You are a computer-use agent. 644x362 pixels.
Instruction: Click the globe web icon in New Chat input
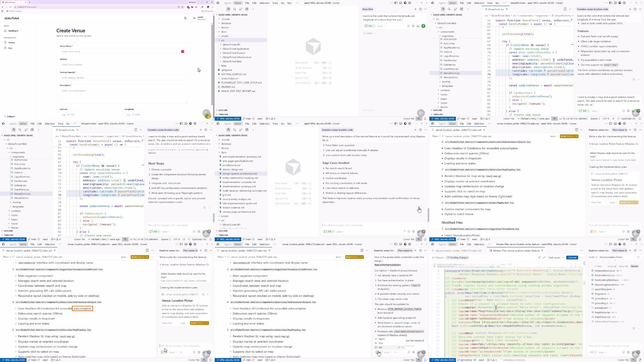pos(413,26)
